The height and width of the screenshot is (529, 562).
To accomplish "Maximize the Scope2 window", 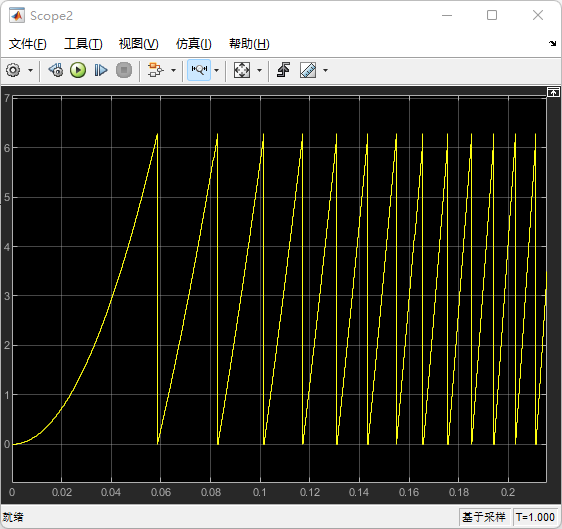I will [x=492, y=15].
